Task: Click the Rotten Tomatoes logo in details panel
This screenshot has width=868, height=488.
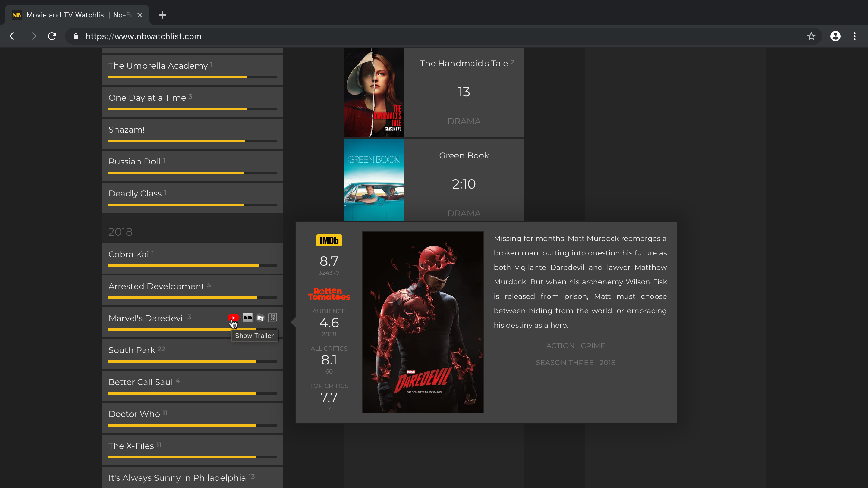Action: 329,294
